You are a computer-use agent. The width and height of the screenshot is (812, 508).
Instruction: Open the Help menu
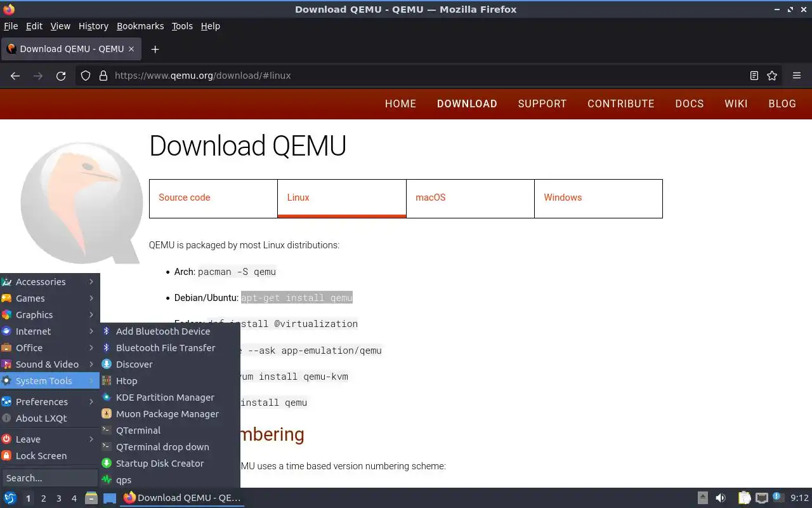coord(210,26)
